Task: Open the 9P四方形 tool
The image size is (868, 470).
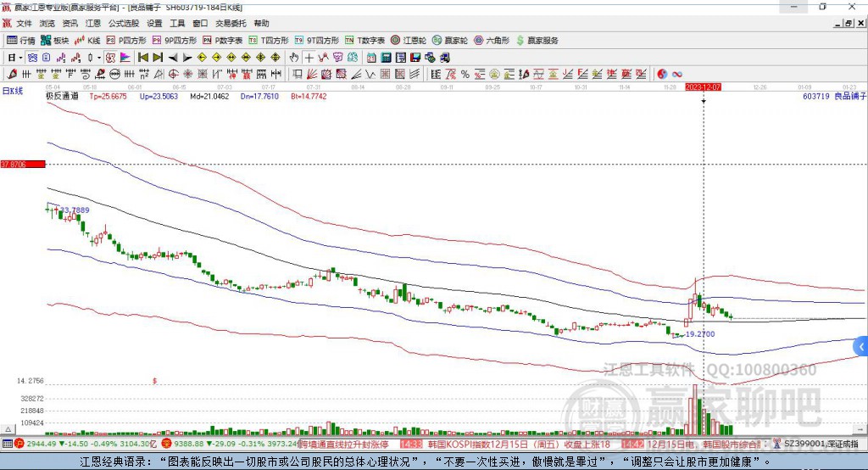Action: [175, 41]
